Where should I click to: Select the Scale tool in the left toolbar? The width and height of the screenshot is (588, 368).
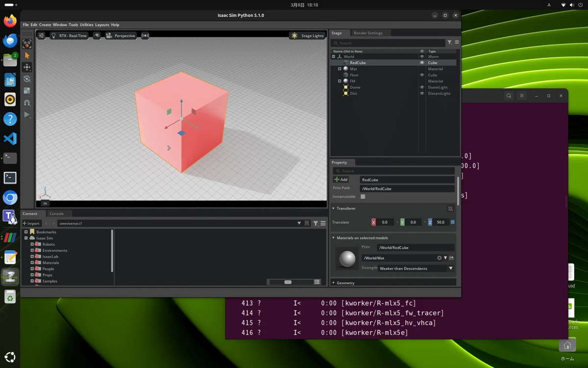point(27,91)
